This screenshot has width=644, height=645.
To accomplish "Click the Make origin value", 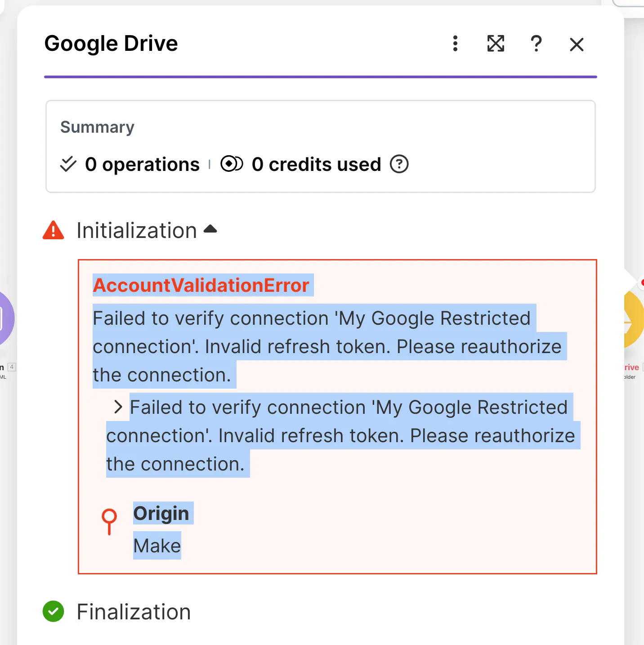I will 157,546.
